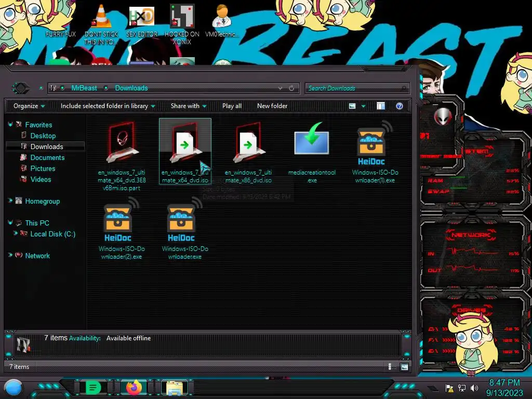Refresh the Downloads folder view

pos(291,88)
